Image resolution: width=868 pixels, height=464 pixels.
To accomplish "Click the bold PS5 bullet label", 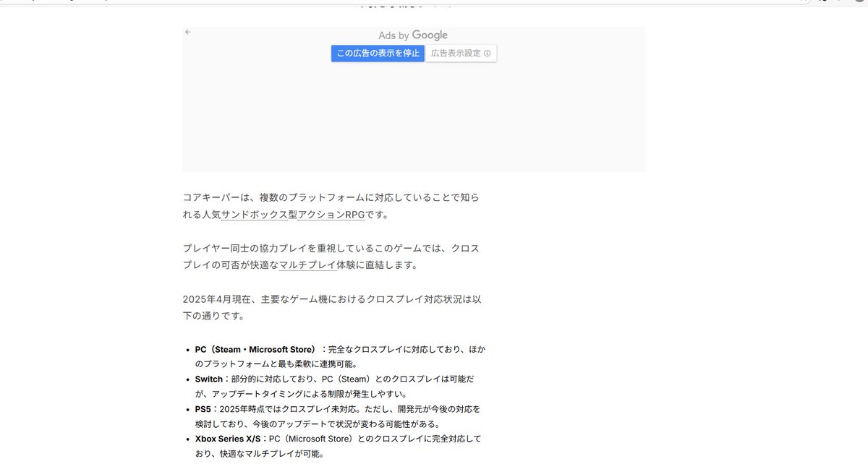I will click(203, 409).
